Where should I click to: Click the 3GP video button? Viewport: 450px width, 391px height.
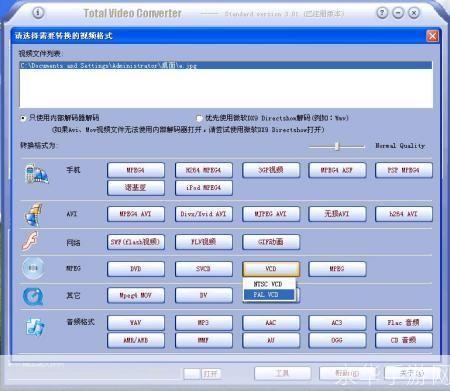coord(271,170)
